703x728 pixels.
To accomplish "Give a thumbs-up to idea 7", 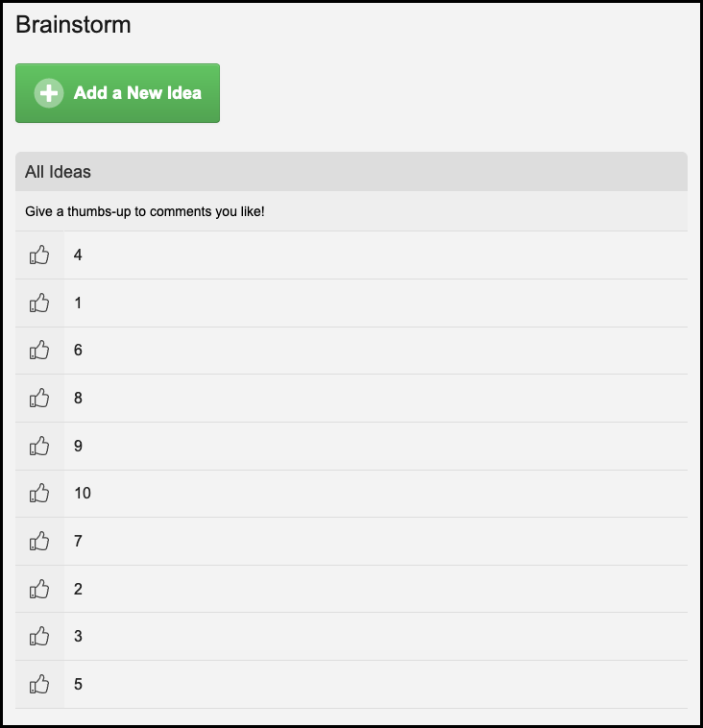I will tap(39, 541).
